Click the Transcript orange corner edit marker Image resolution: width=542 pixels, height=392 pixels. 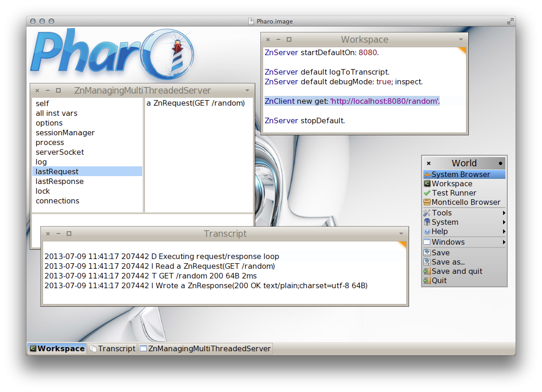pos(403,245)
